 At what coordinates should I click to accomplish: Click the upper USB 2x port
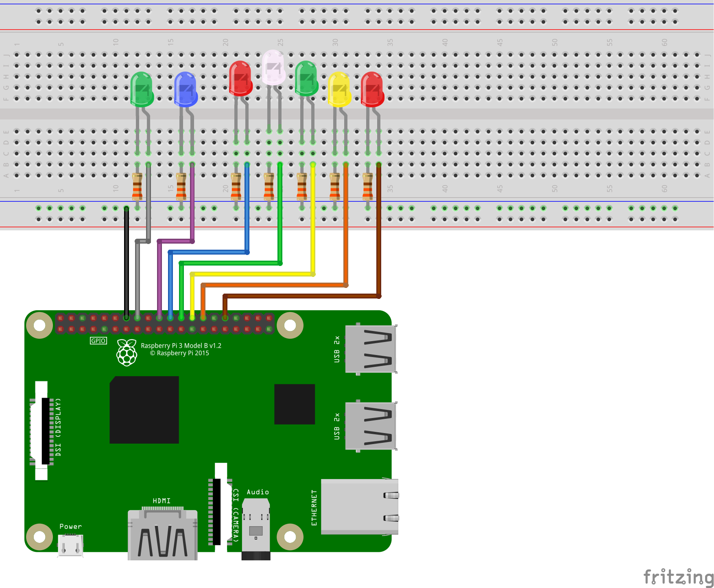pyautogui.click(x=371, y=349)
